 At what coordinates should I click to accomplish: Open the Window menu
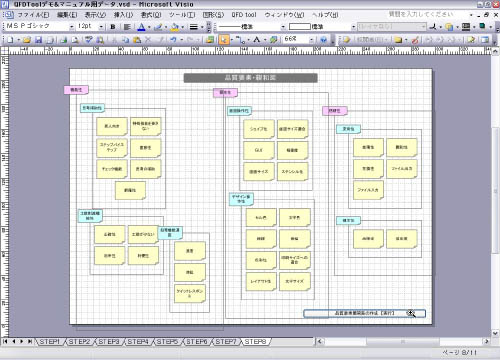[x=284, y=15]
